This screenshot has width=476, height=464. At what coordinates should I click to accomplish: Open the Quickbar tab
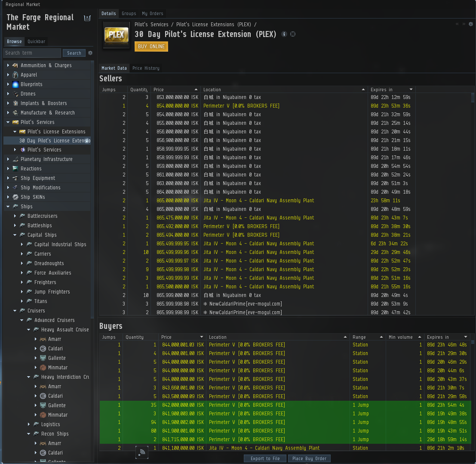click(36, 41)
